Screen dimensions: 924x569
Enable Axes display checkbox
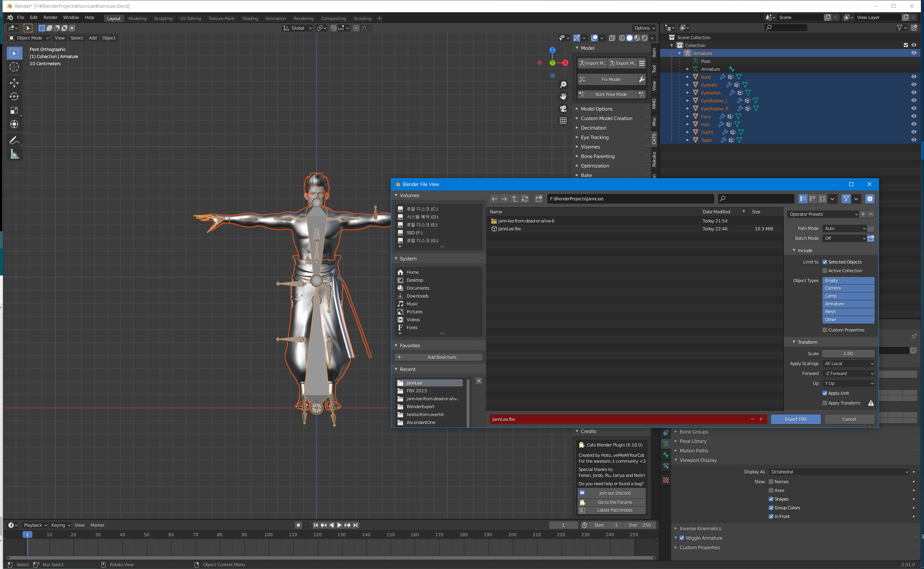[771, 490]
